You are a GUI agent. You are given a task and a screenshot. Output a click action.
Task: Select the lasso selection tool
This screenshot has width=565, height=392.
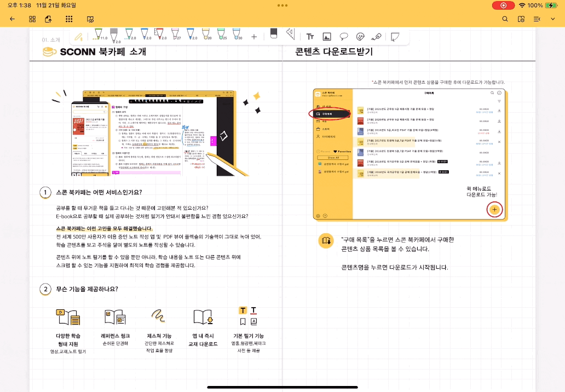pyautogui.click(x=344, y=37)
